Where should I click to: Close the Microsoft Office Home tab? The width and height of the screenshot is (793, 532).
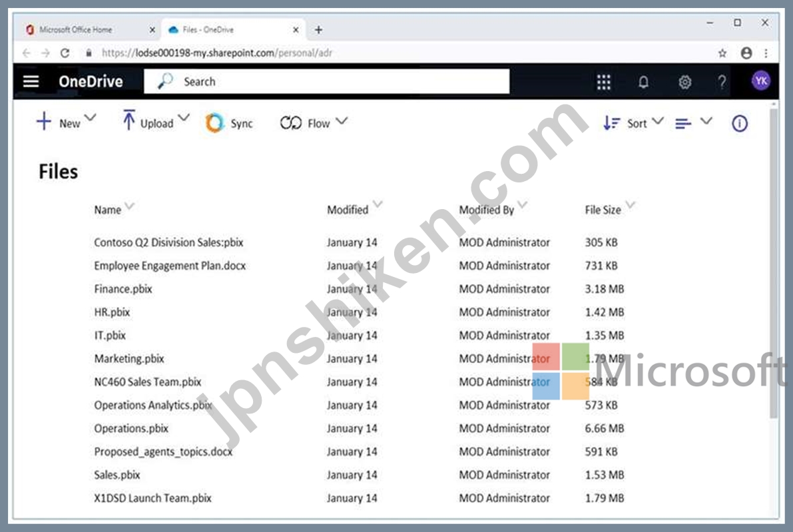point(152,31)
